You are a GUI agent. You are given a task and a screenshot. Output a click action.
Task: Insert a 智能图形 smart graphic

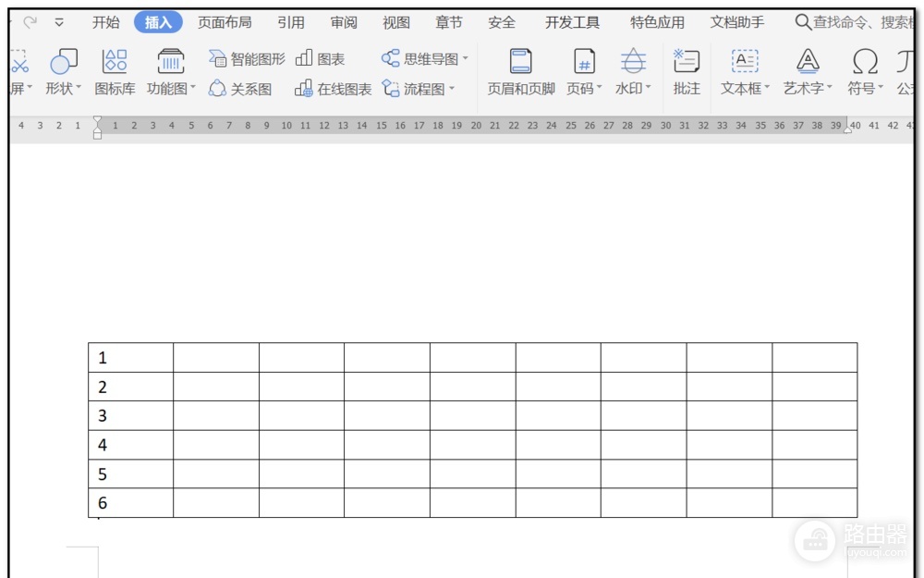coord(247,58)
